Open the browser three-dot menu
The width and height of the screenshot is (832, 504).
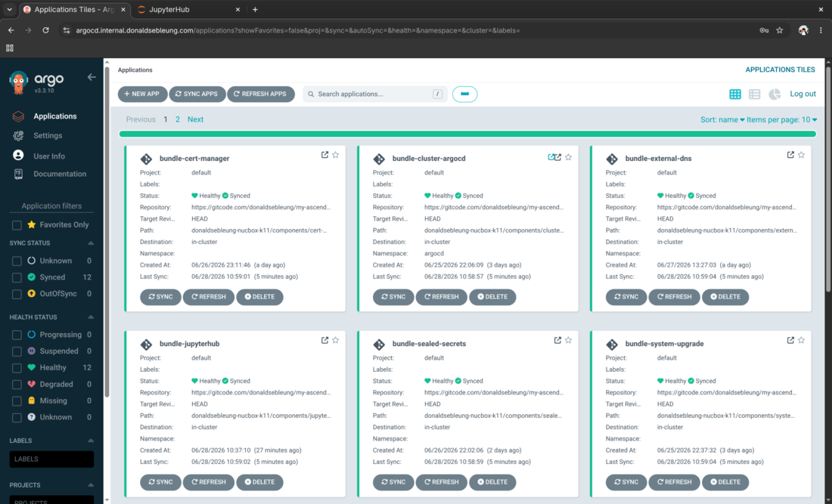pos(821,30)
